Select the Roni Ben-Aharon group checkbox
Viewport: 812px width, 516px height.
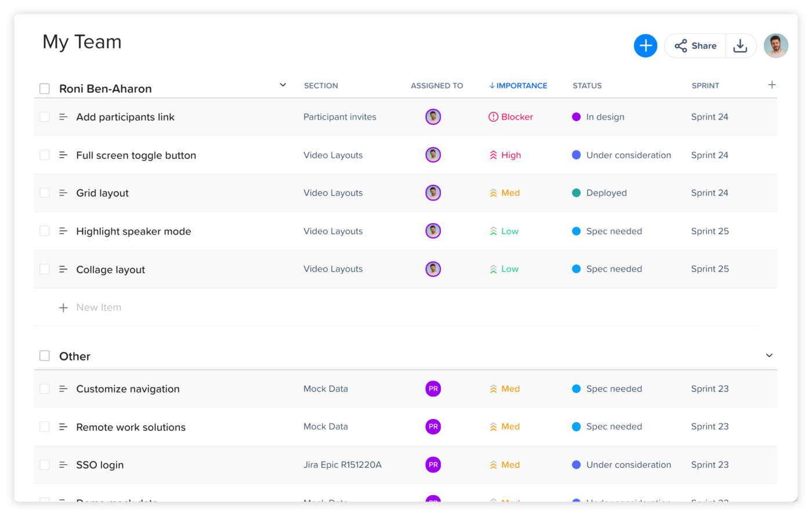click(45, 89)
